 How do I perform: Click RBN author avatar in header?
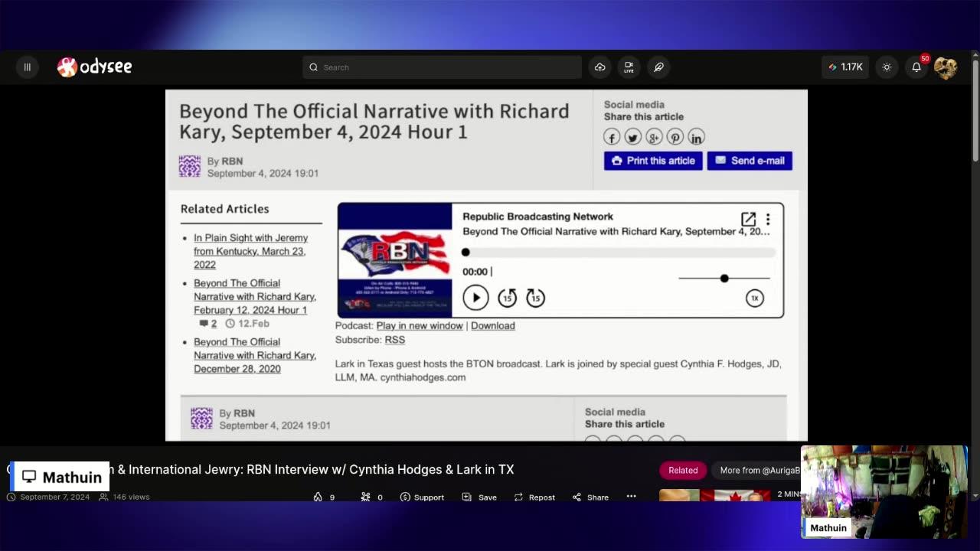(x=190, y=166)
